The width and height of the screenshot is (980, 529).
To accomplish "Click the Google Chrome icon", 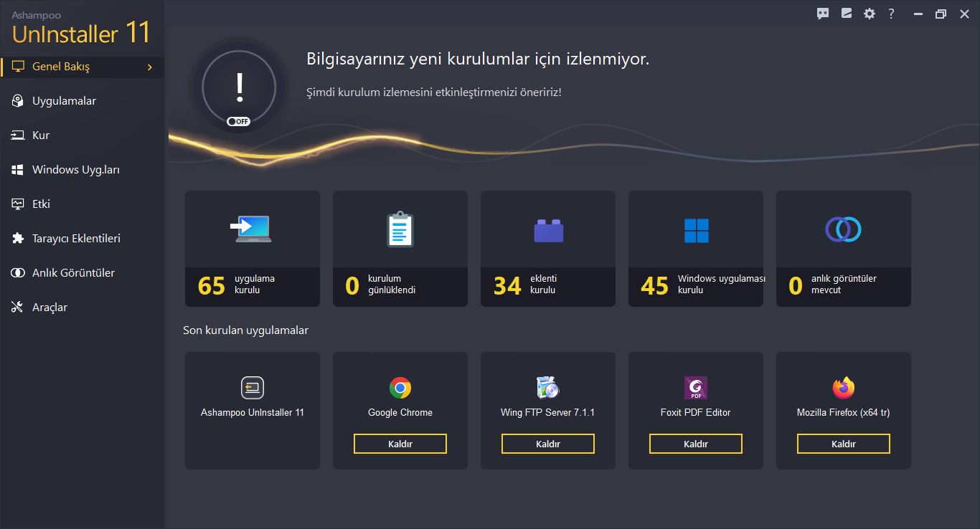I will click(x=400, y=388).
